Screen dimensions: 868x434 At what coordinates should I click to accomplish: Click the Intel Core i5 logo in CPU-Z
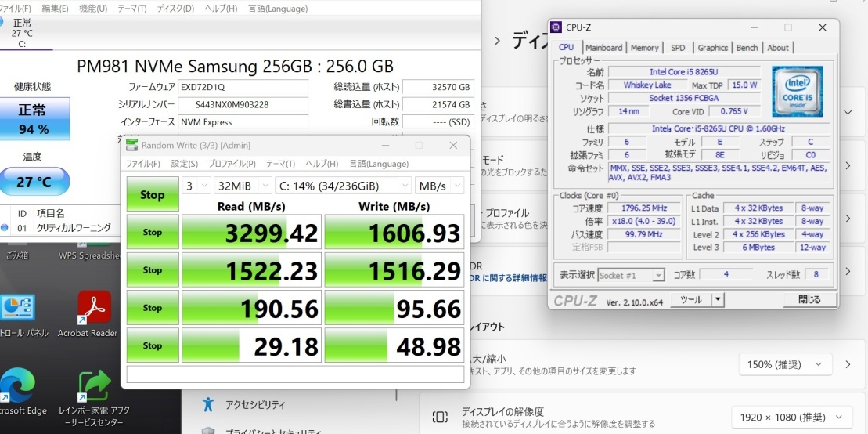pyautogui.click(x=797, y=92)
